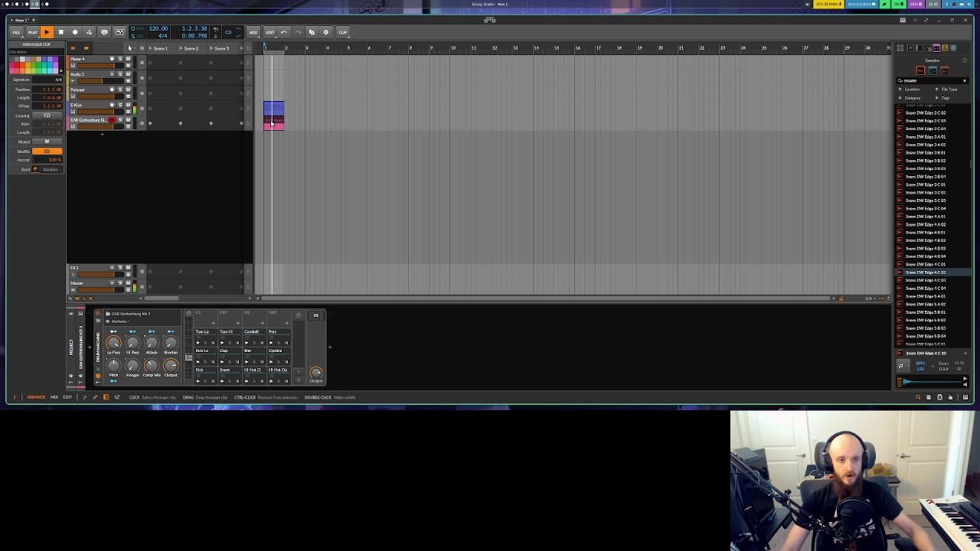Expand the Location filter in the browser
The height and width of the screenshot is (551, 980).
coord(910,90)
